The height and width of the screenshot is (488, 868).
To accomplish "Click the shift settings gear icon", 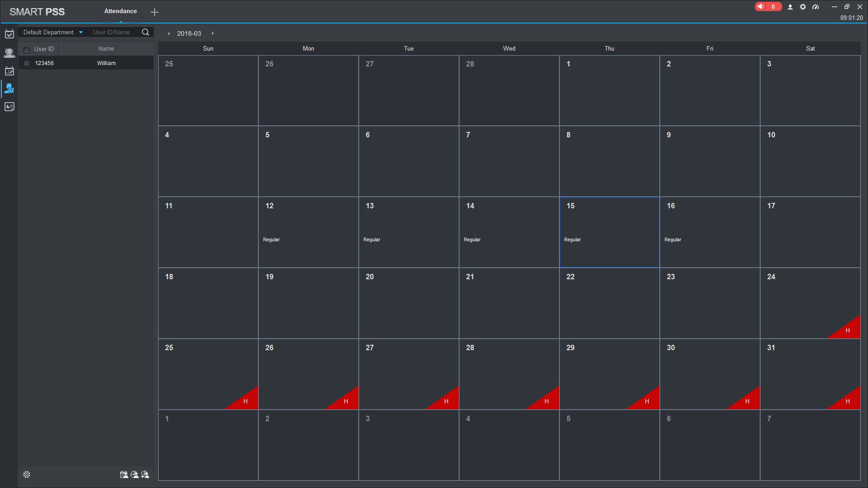I will tap(27, 474).
